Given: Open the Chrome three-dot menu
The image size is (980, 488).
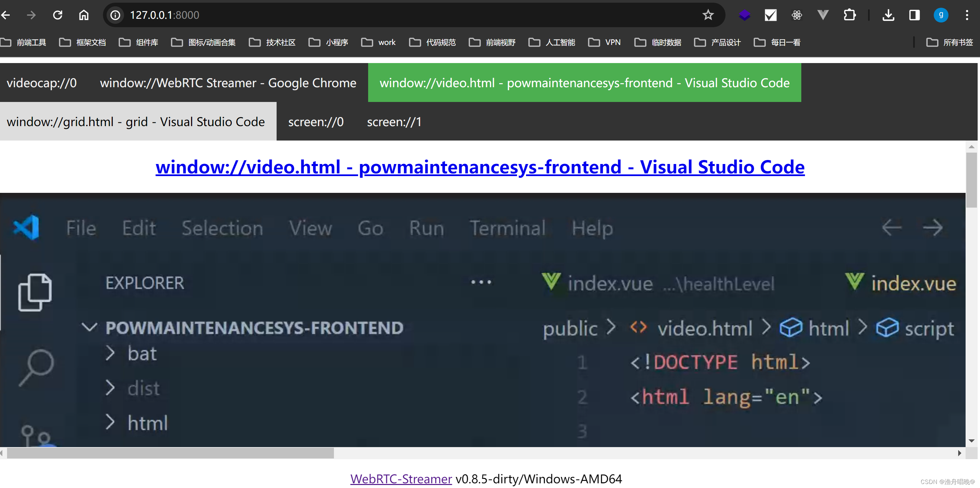Looking at the screenshot, I should (967, 15).
